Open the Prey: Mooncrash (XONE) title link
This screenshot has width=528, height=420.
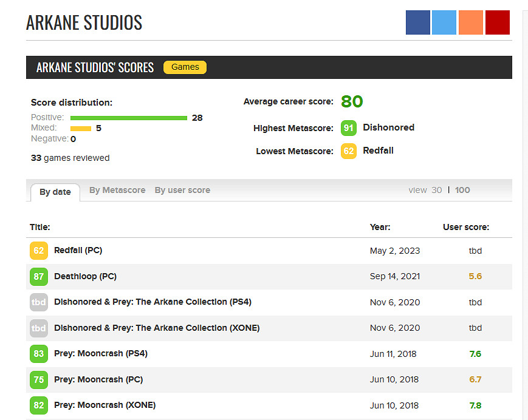[x=105, y=405]
